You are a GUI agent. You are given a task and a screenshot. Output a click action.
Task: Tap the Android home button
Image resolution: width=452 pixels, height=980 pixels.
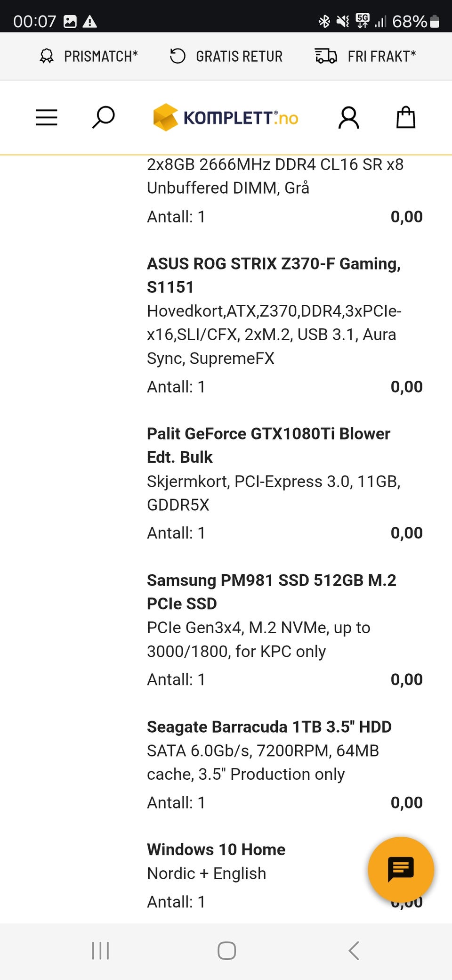click(x=226, y=950)
